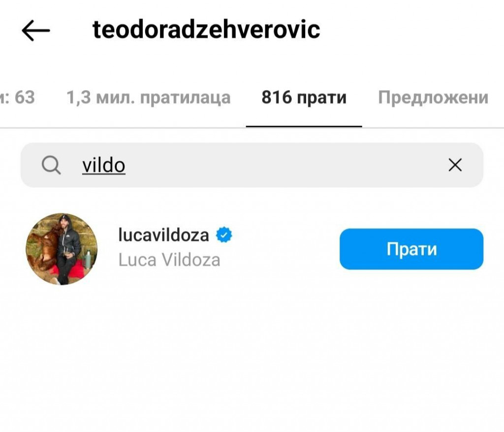Click the blue verified badge

click(x=224, y=235)
